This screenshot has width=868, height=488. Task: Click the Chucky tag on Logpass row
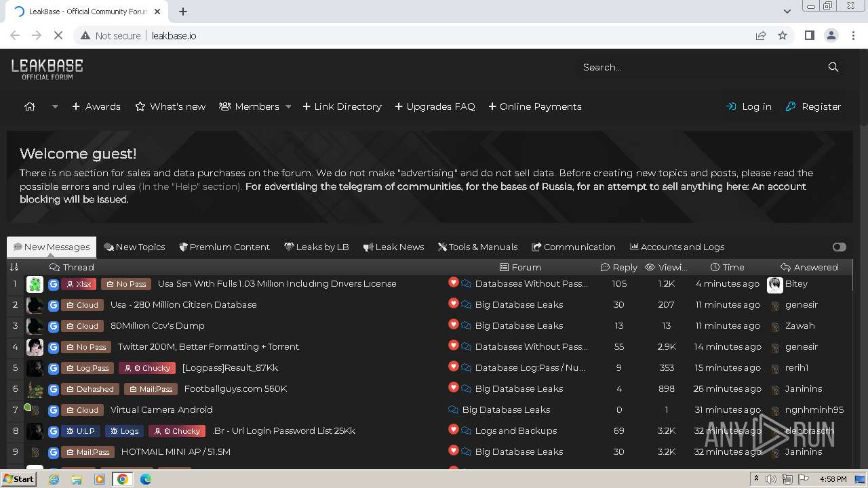(147, 368)
